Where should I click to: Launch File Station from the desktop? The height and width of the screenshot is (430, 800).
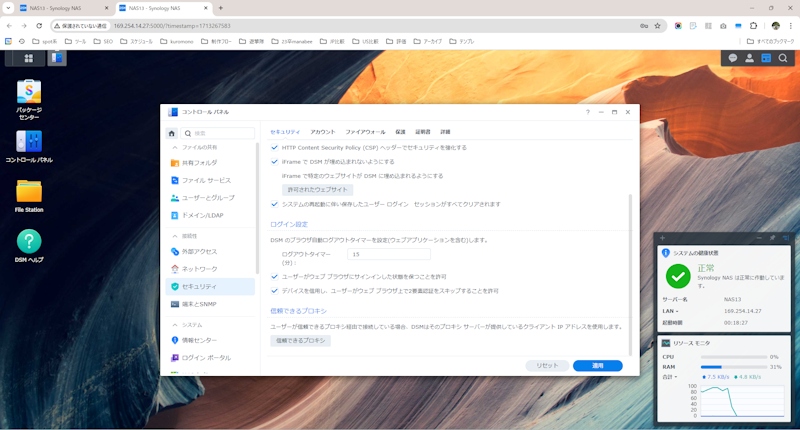29,196
